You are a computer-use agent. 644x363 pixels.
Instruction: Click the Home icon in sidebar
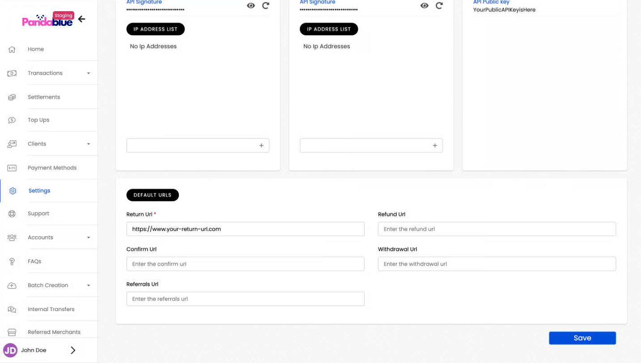pyautogui.click(x=12, y=49)
